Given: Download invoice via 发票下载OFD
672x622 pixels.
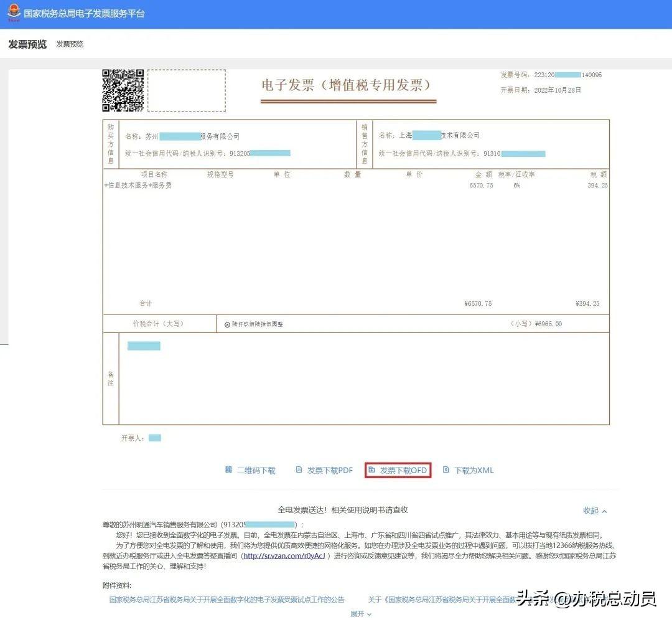Looking at the screenshot, I should [403, 471].
